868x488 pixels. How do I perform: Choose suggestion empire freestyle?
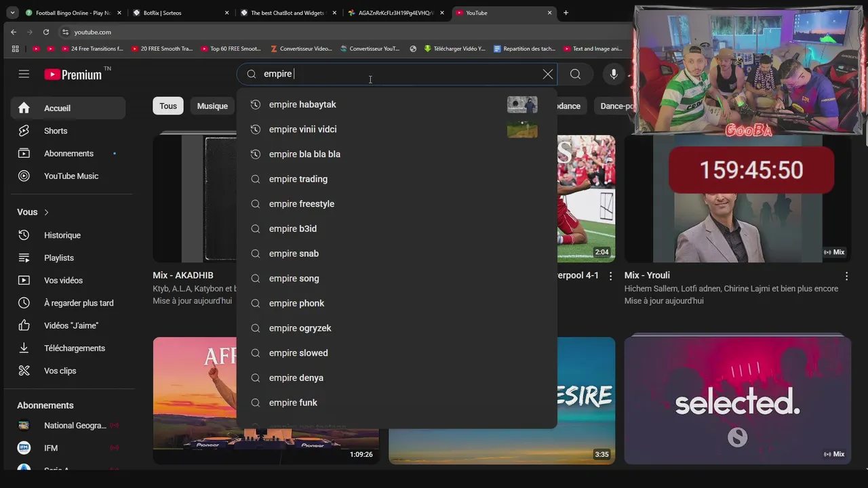397,204
